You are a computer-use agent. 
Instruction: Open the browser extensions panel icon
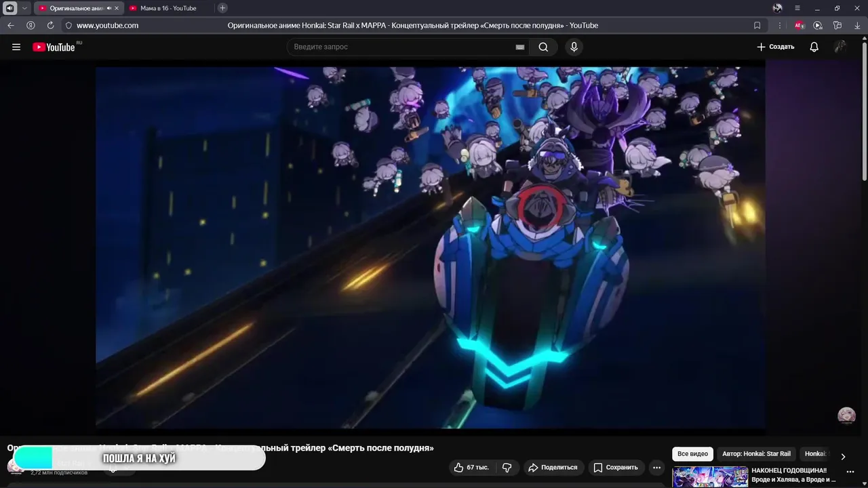(837, 25)
